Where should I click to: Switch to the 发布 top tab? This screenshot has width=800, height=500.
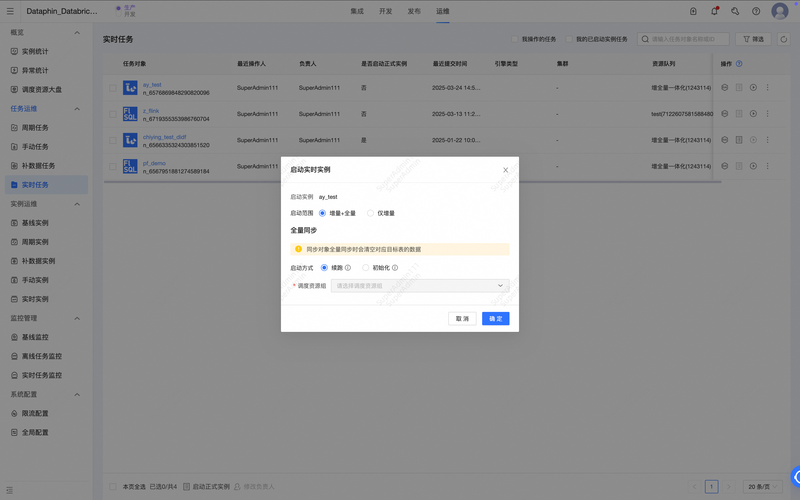[x=414, y=11]
